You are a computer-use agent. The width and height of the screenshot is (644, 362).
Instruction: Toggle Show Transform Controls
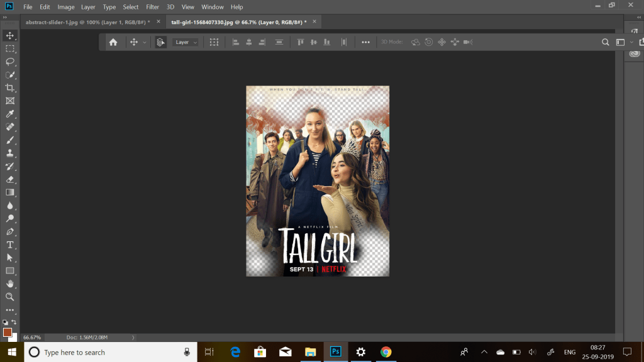[x=214, y=42]
